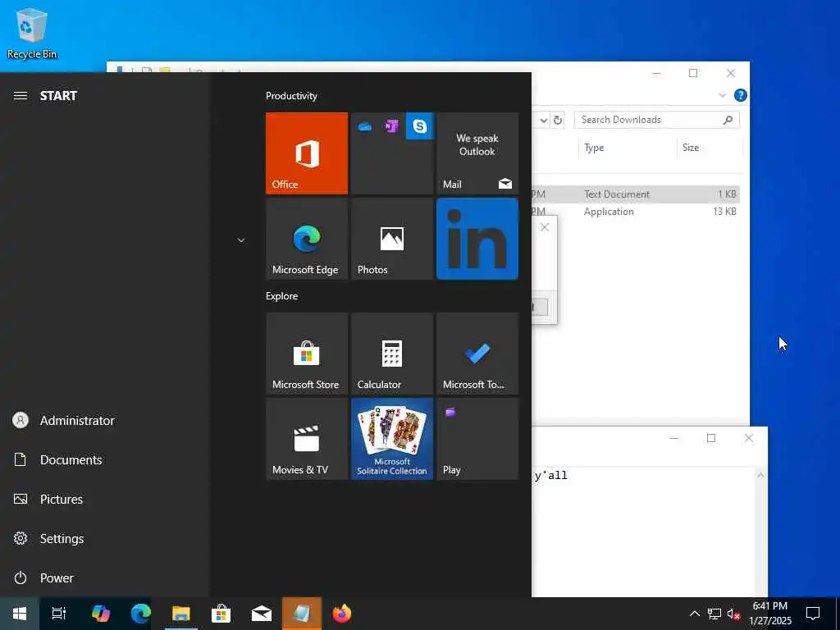
Task: Open Edge from the taskbar
Action: [x=141, y=614]
